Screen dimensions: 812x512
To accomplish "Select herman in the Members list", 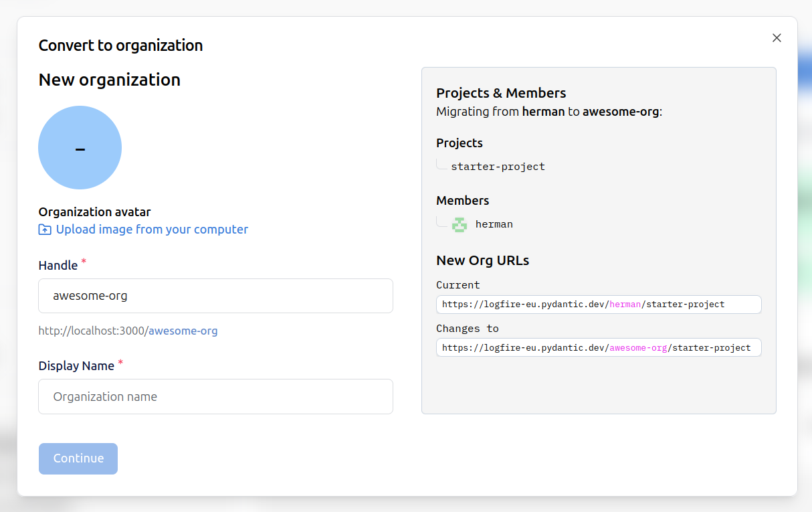I will coord(494,224).
